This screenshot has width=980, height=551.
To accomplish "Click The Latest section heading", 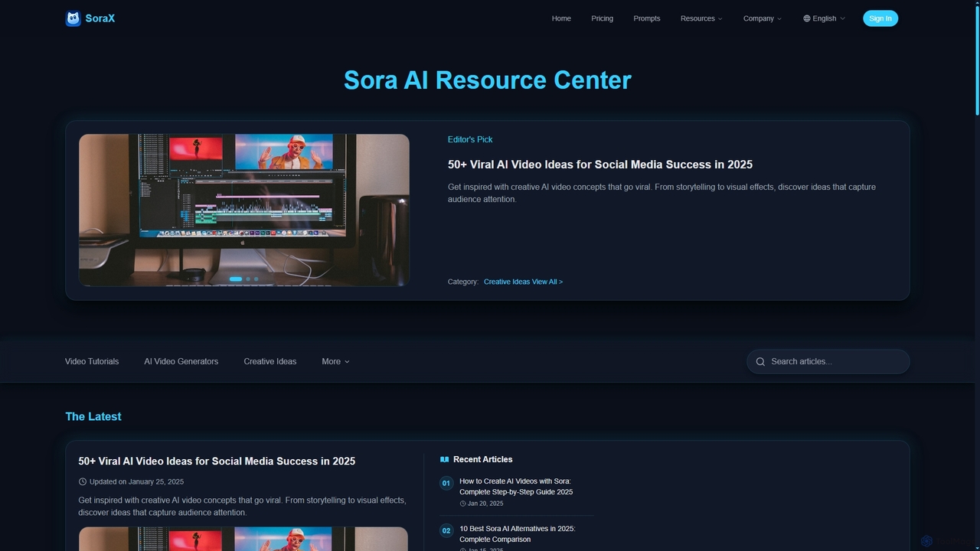I will coord(93,416).
